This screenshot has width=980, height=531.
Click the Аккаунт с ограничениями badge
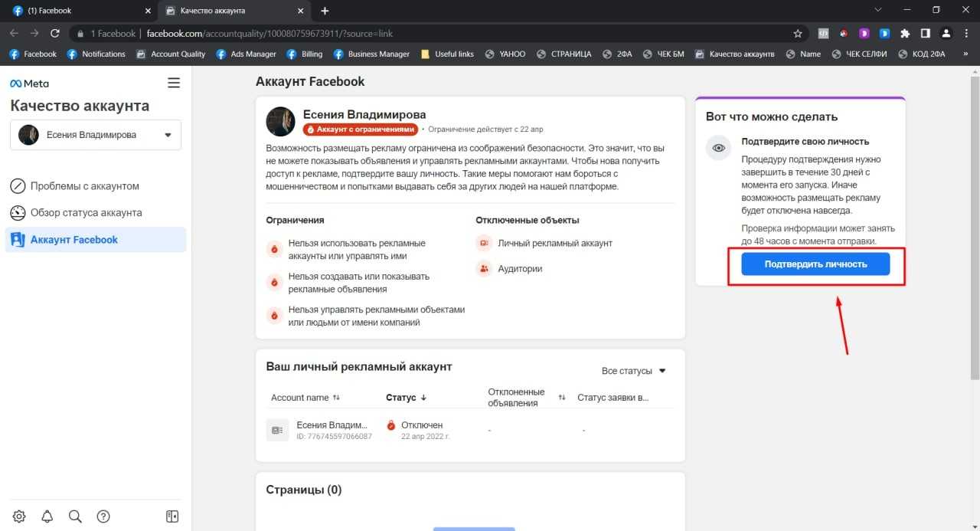pyautogui.click(x=361, y=129)
